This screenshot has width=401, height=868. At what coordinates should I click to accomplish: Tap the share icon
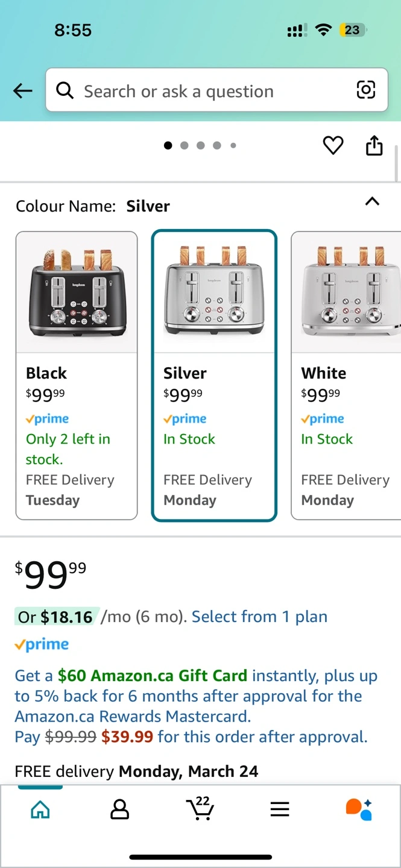pos(374,145)
